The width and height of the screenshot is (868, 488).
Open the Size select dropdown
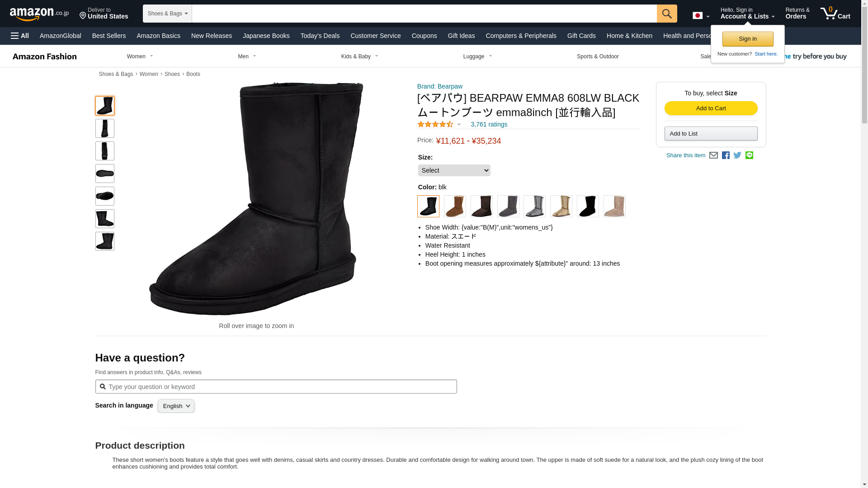click(x=454, y=170)
